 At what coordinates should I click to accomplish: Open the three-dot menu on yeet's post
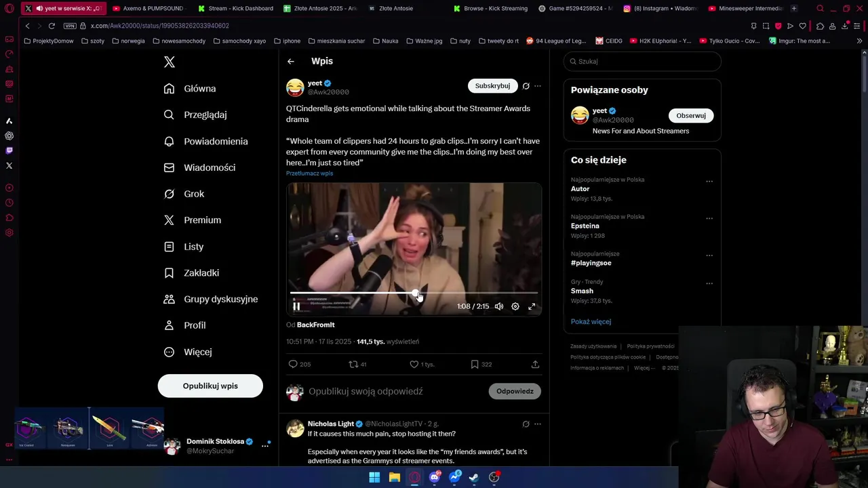click(x=538, y=86)
